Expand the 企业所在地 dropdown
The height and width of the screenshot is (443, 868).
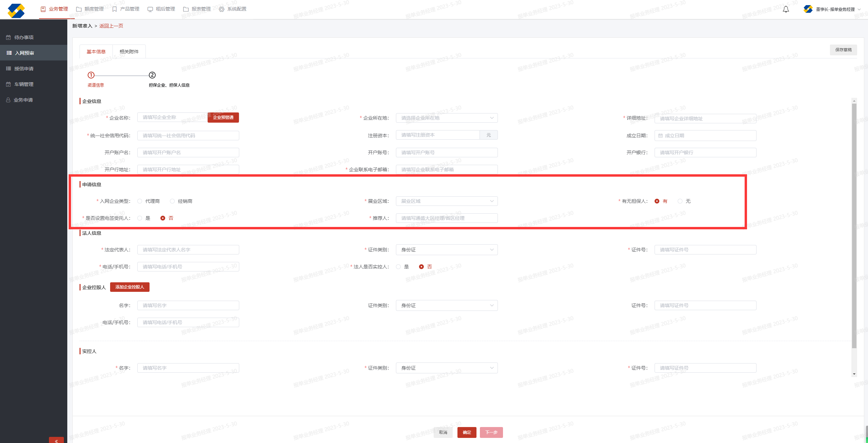(447, 118)
